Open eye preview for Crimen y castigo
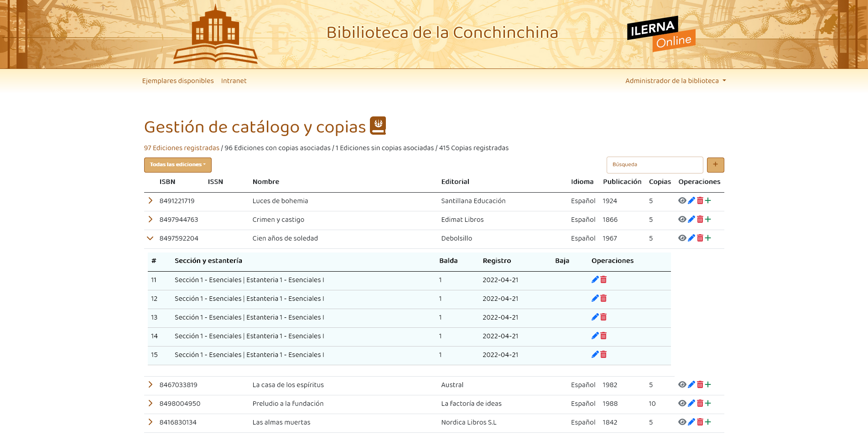This screenshot has width=868, height=436. pos(682,220)
